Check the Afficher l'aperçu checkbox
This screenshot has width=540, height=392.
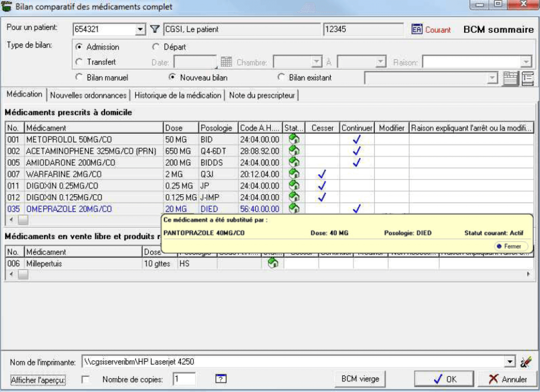click(x=85, y=379)
